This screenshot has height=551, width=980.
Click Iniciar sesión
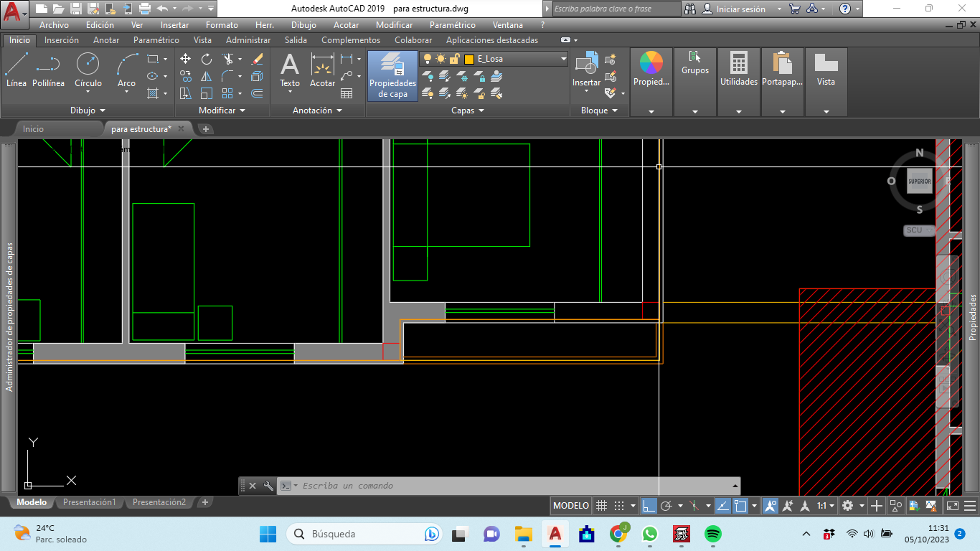(x=741, y=9)
